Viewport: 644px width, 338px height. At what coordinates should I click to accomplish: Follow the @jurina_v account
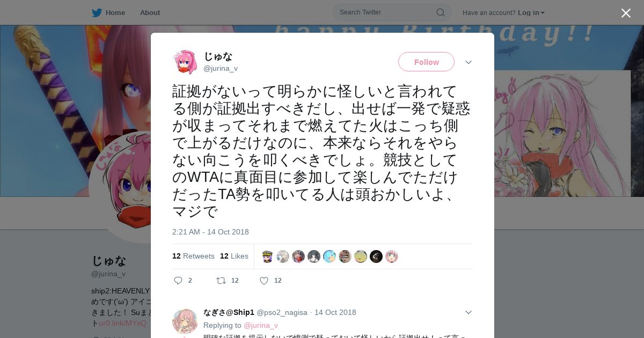(426, 62)
